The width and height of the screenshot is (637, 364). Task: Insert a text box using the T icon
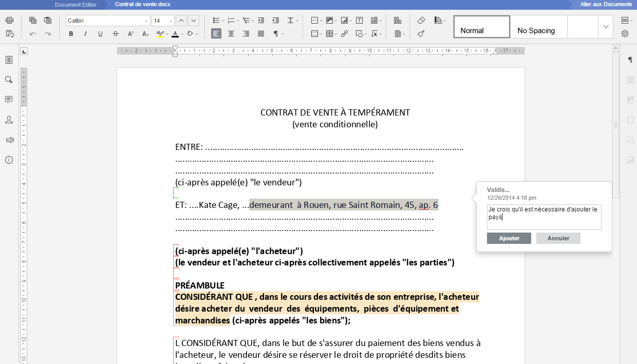point(359,21)
